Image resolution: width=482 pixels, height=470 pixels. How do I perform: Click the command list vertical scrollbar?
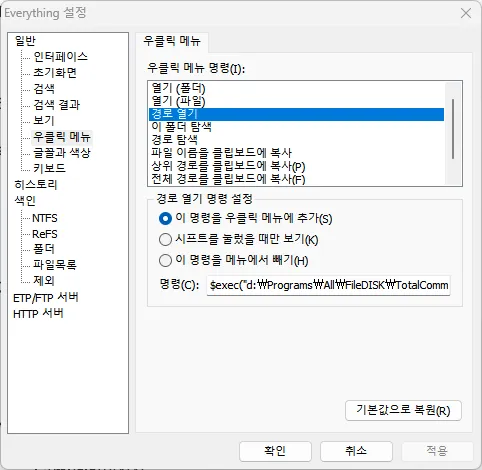pyautogui.click(x=453, y=129)
